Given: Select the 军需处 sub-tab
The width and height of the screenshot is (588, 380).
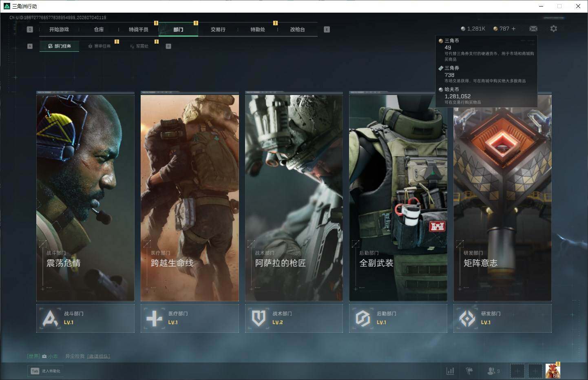Looking at the screenshot, I should coord(139,46).
